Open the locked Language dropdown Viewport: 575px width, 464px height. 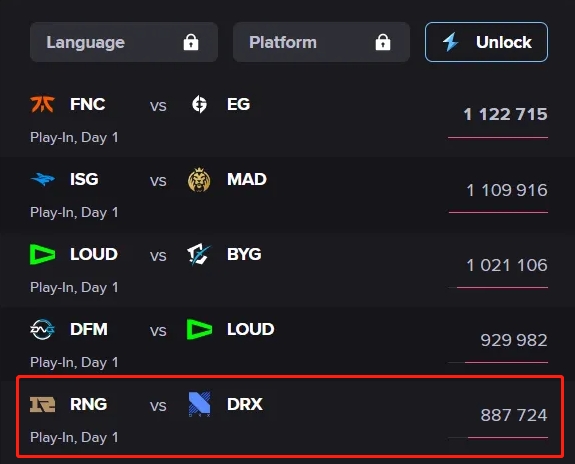coord(124,42)
